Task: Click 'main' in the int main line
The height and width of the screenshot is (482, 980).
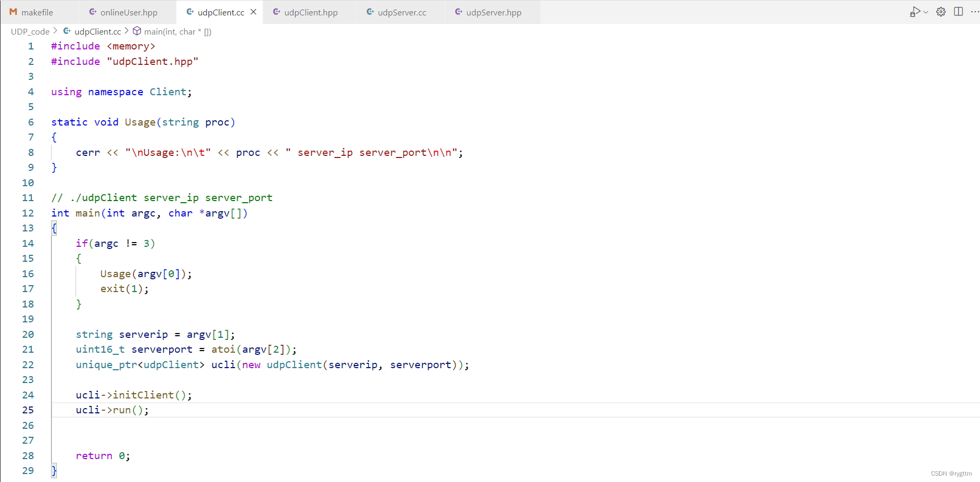Action: (88, 213)
